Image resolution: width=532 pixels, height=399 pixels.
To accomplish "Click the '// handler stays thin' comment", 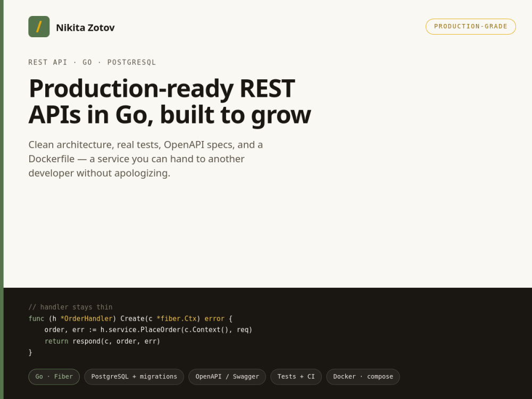I will pos(70,307).
